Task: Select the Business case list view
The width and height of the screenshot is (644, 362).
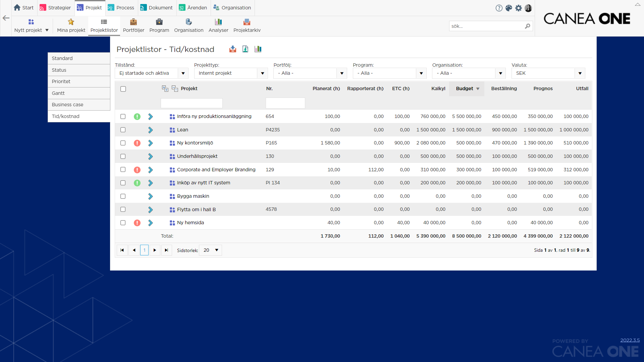Action: (x=79, y=105)
